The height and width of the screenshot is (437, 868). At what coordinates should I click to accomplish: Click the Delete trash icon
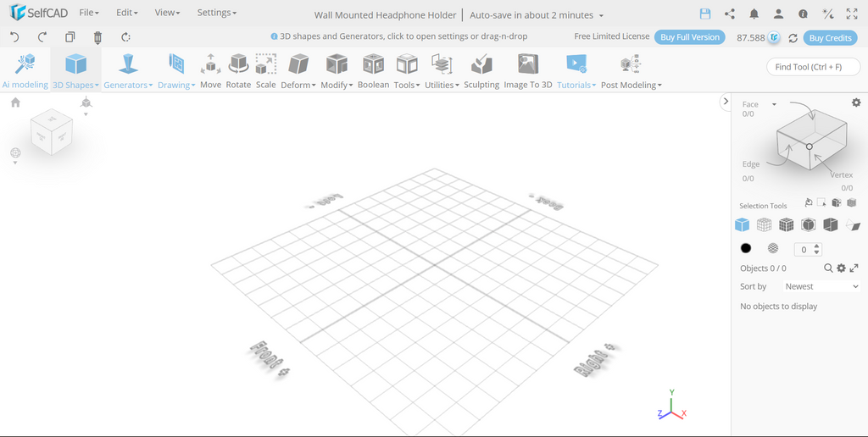[x=98, y=37]
